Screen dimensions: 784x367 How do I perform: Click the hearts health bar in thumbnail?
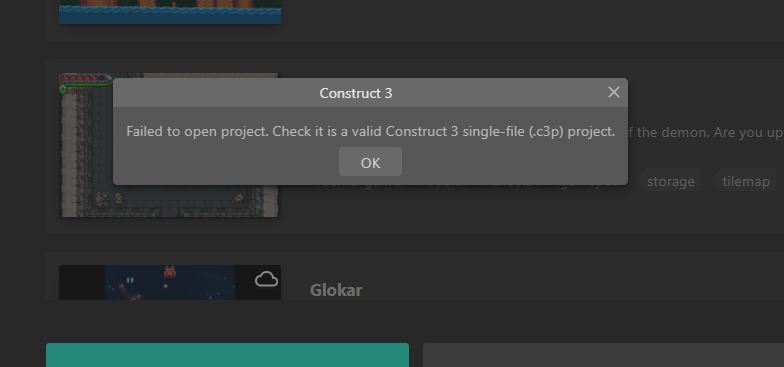[85, 78]
